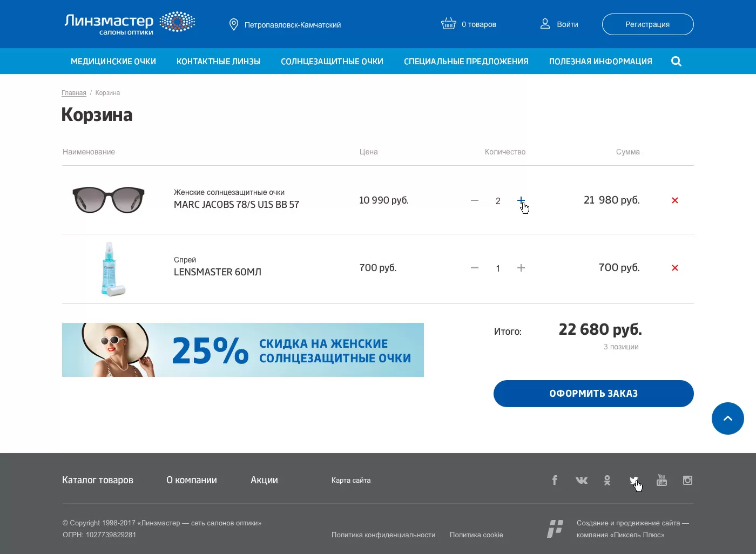Image resolution: width=756 pixels, height=554 pixels.
Task: Click the 25% скидка banner
Action: pos(243,350)
